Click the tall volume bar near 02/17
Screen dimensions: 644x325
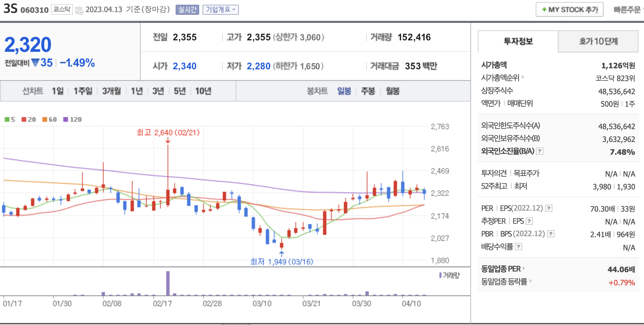coord(168,283)
